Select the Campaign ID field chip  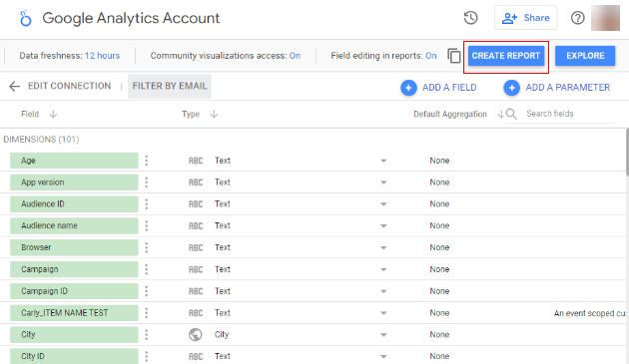(x=74, y=290)
